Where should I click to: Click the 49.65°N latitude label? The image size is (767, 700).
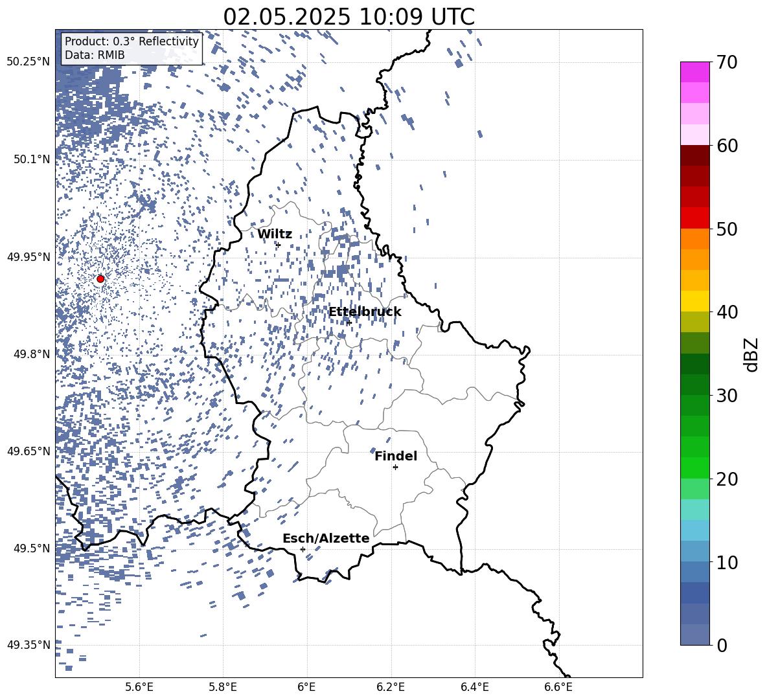coord(29,451)
